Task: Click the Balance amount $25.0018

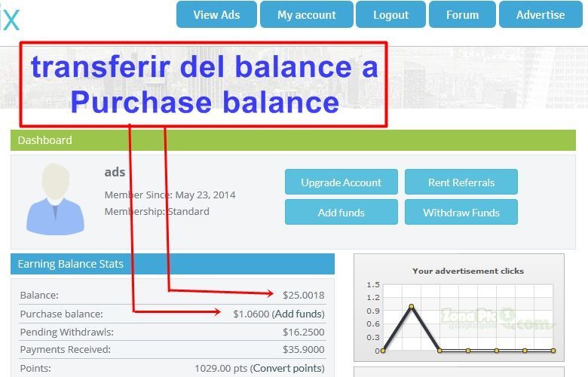Action: tap(303, 296)
